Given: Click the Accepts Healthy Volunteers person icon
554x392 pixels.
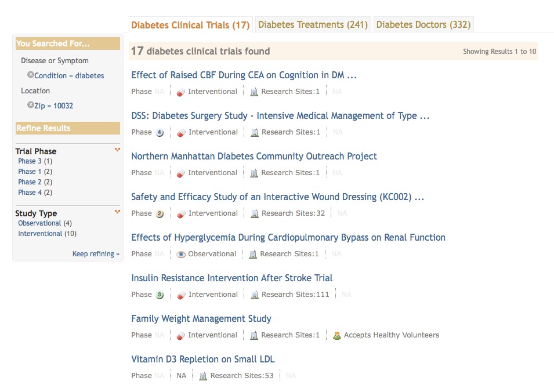Looking at the screenshot, I should click(336, 335).
